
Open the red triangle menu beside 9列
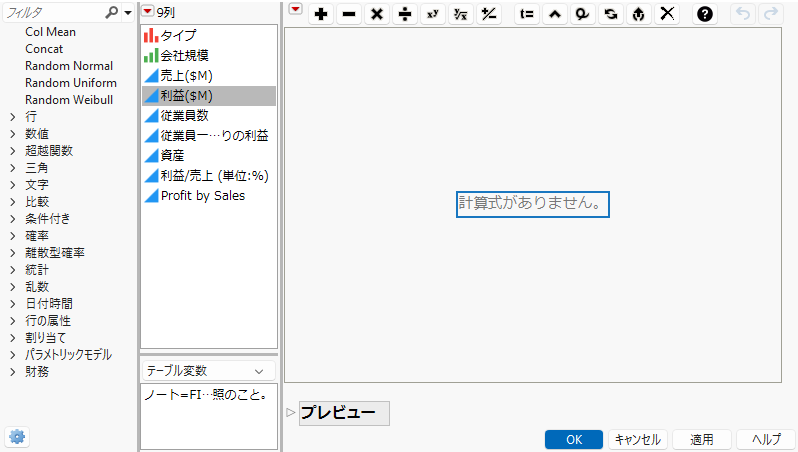click(148, 11)
